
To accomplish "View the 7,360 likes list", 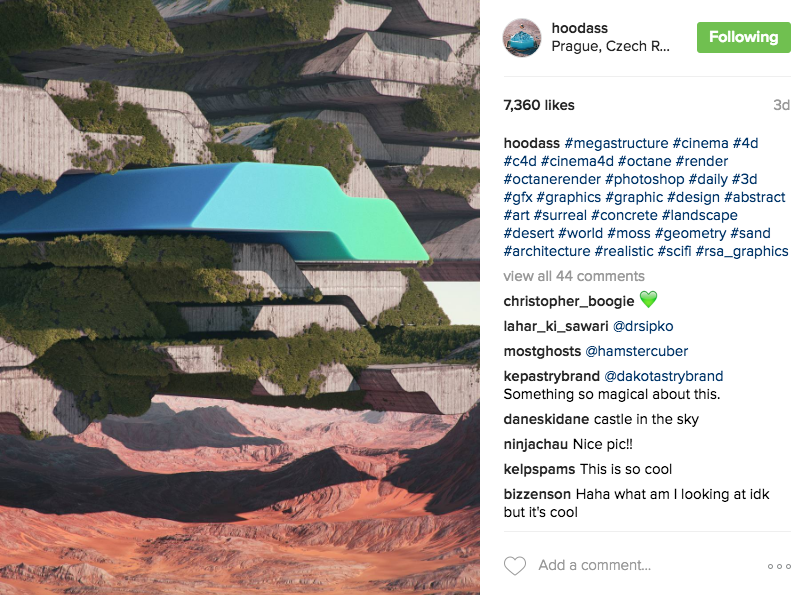I will tap(539, 106).
